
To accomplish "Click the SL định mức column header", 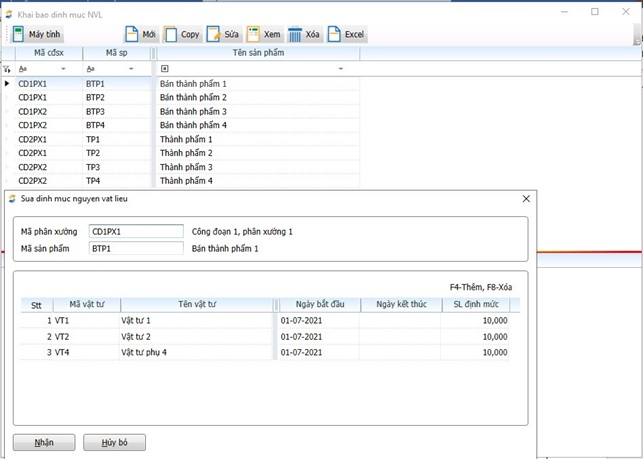I will click(476, 305).
